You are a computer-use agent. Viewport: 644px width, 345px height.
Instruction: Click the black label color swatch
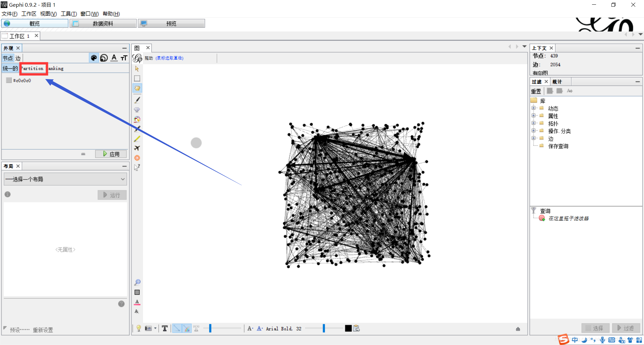pyautogui.click(x=348, y=328)
